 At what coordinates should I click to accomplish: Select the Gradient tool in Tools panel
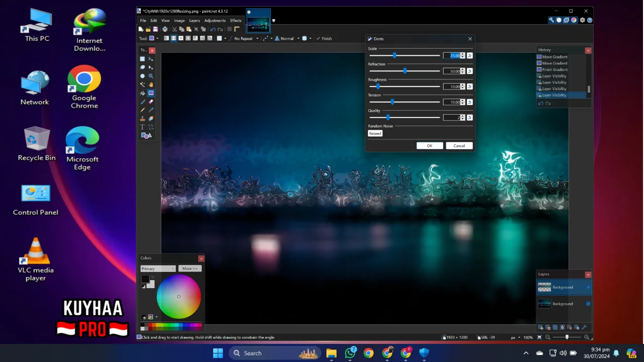click(x=151, y=93)
